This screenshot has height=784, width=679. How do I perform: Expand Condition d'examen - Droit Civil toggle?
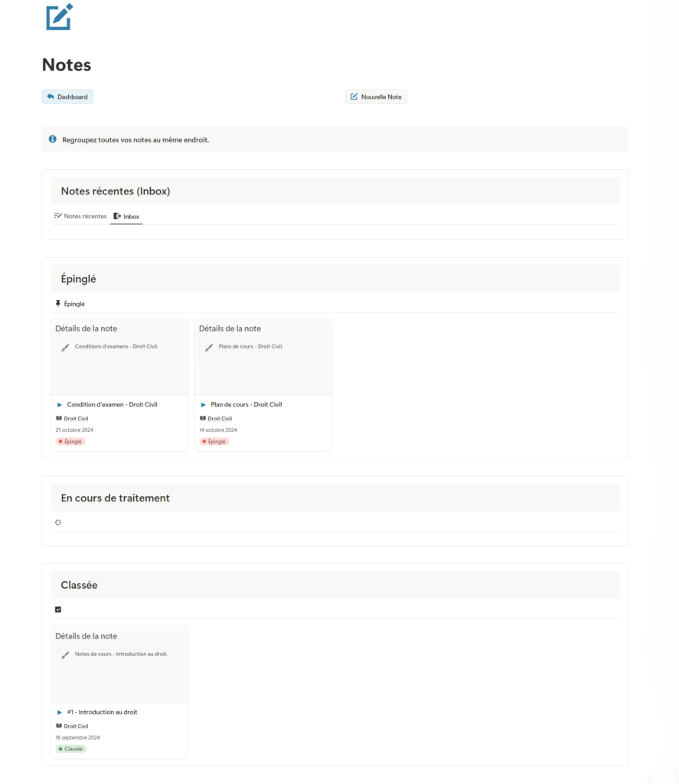point(60,405)
